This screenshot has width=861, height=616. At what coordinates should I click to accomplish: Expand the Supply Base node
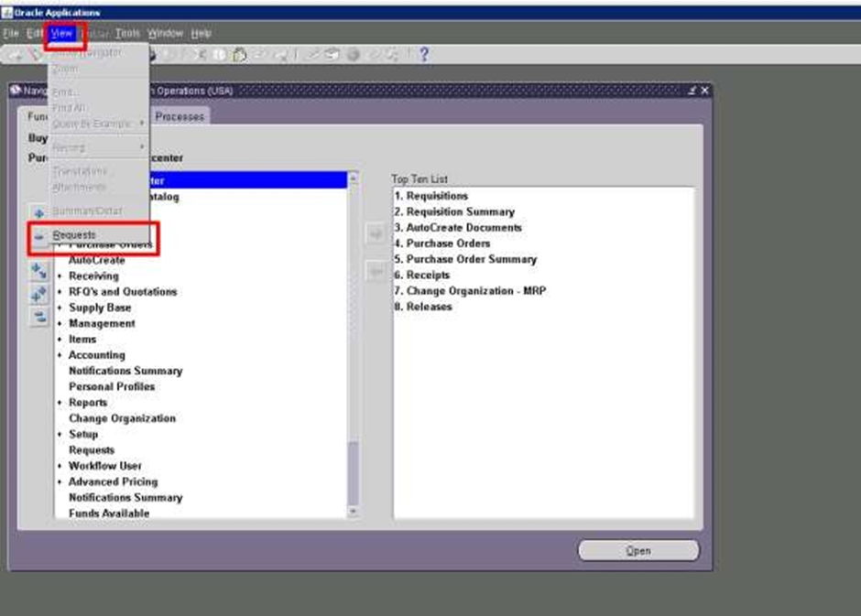tap(60, 308)
